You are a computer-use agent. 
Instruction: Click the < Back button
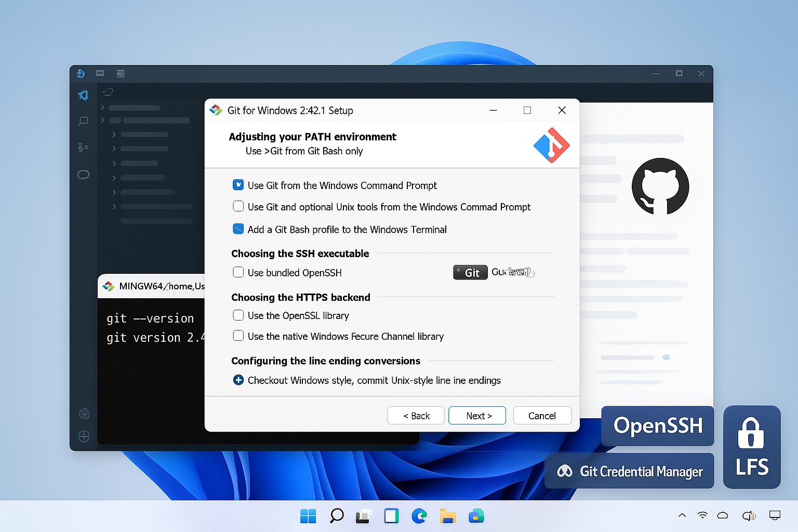[416, 416]
